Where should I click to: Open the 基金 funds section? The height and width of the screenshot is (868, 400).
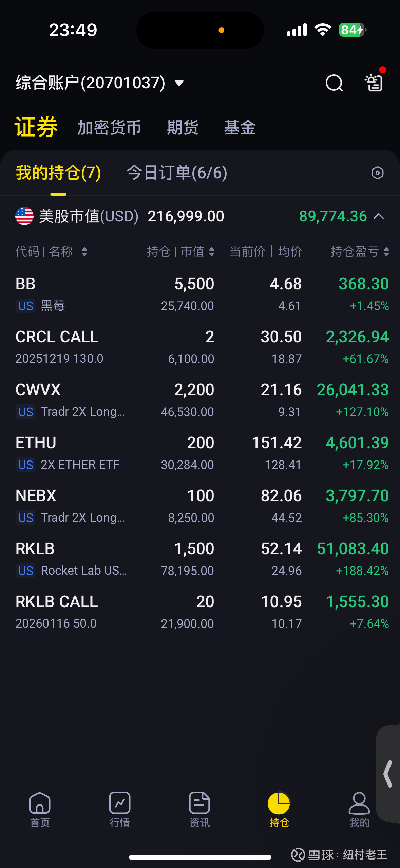[240, 128]
